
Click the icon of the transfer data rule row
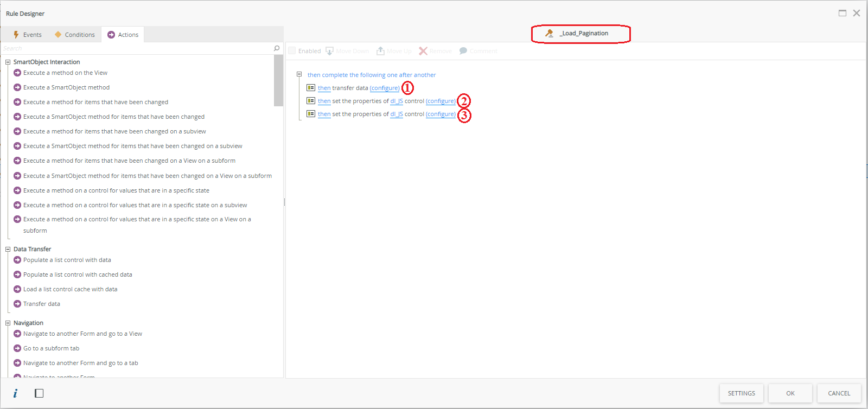[x=311, y=88]
